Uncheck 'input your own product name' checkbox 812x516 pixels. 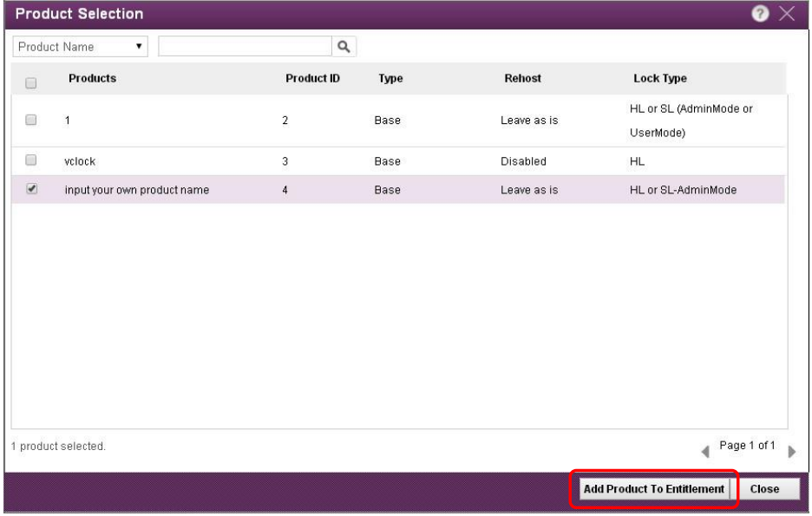point(31,189)
